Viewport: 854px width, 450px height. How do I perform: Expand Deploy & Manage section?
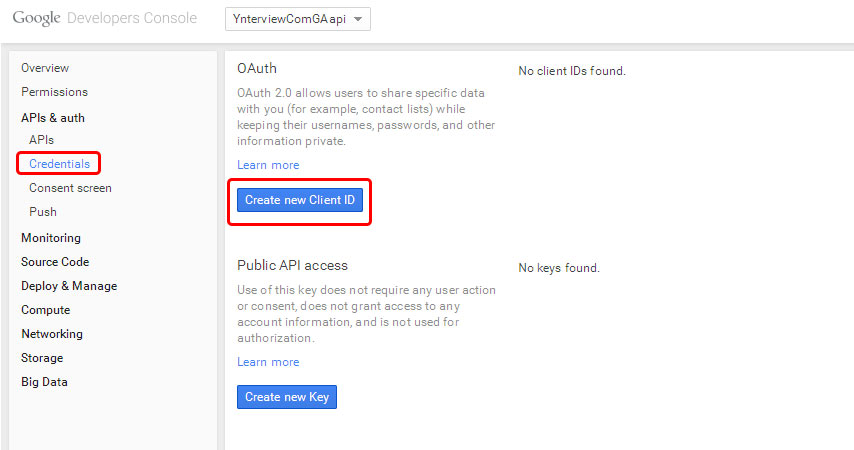point(69,286)
